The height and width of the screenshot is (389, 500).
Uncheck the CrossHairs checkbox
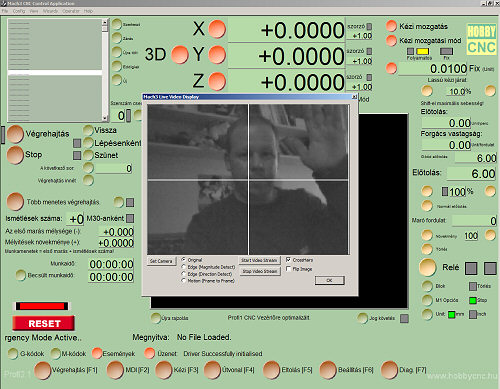tap(289, 259)
